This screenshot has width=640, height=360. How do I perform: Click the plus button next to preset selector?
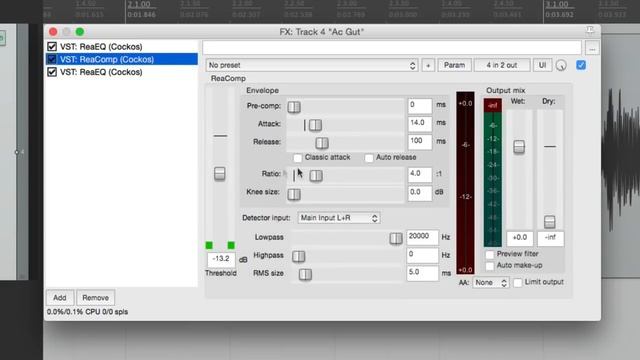pyautogui.click(x=428, y=65)
